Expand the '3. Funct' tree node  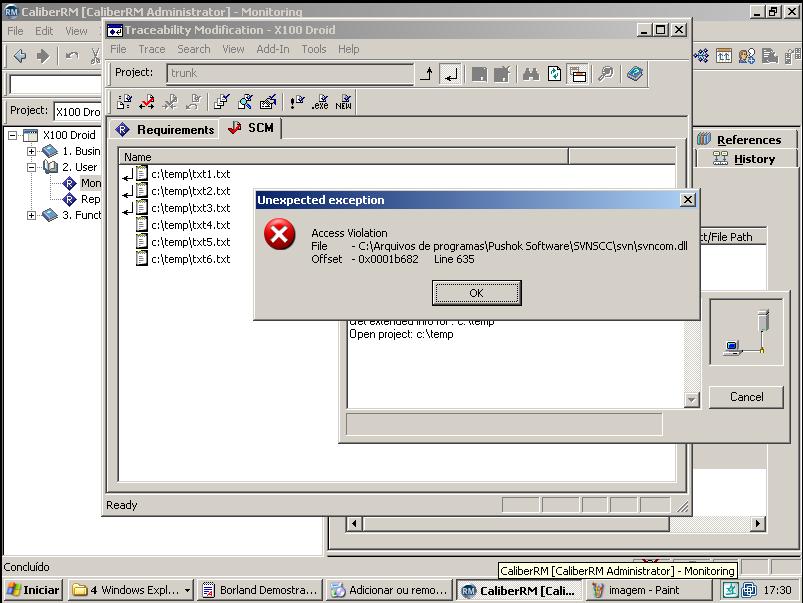(31, 215)
